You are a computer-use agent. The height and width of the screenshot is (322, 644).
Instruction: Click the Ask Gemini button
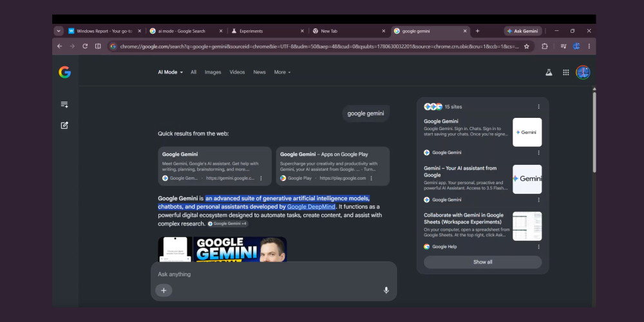coord(522,31)
